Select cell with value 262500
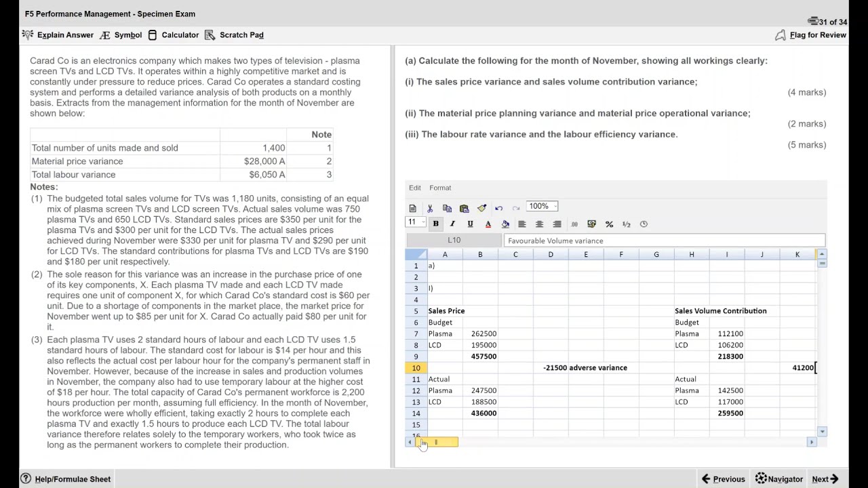 coord(480,334)
